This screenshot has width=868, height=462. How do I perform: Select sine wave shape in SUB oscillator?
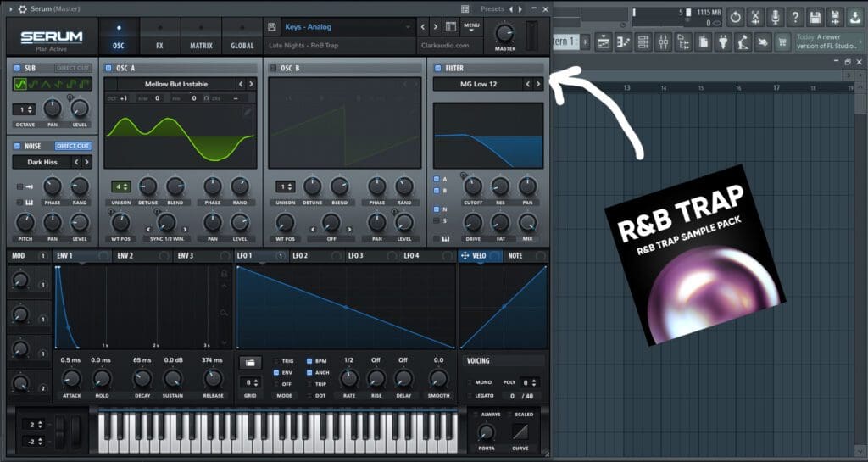[20, 84]
